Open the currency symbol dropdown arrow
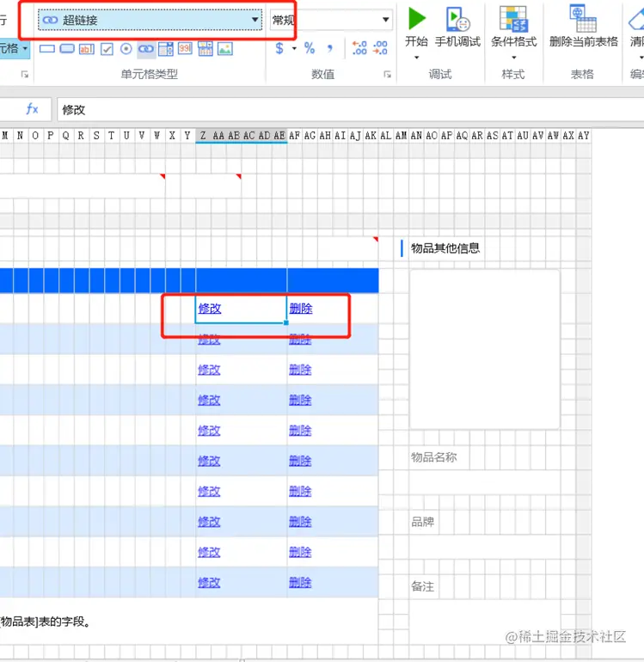Image resolution: width=644 pixels, height=662 pixels. coord(294,48)
